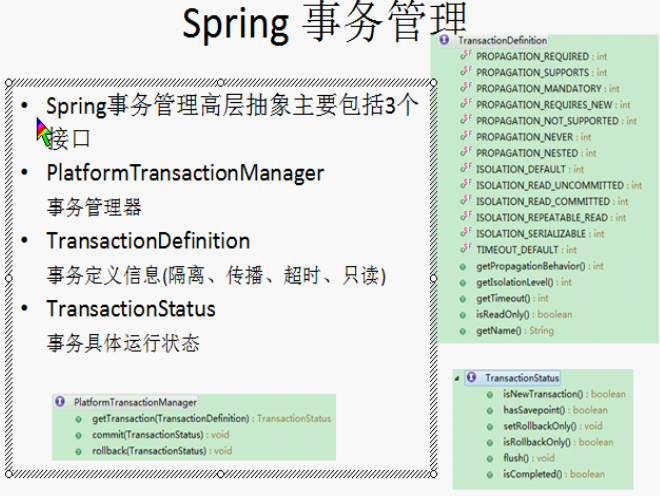Select the ISOLATION_READ_COMMITTED field icon
This screenshot has height=496, width=660.
pyautogui.click(x=466, y=200)
